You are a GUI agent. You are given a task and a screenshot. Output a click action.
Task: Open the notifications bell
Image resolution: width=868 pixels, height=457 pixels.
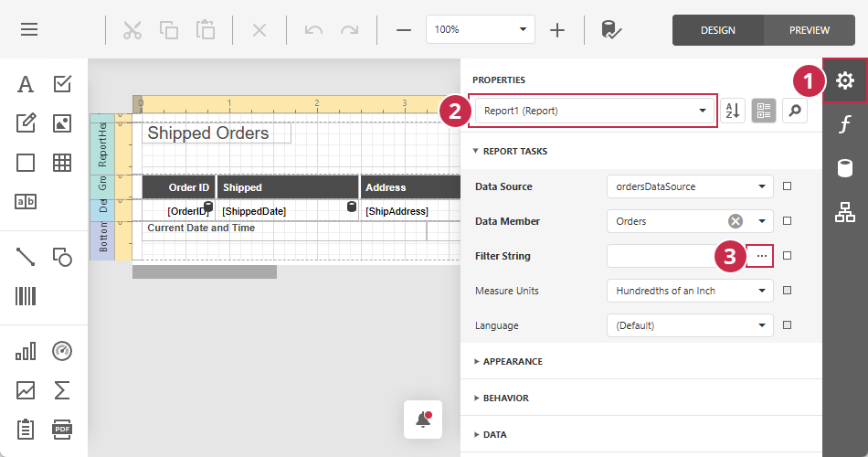423,420
